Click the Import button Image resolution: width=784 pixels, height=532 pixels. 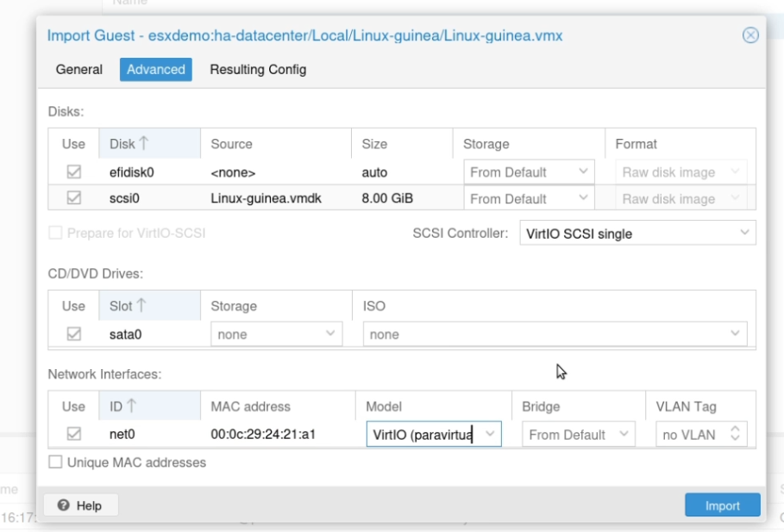[723, 505]
